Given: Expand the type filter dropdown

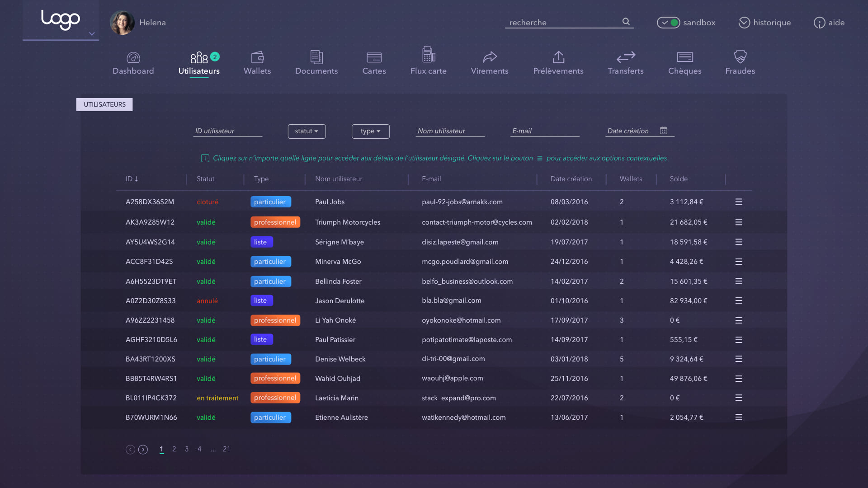Looking at the screenshot, I should click(370, 131).
